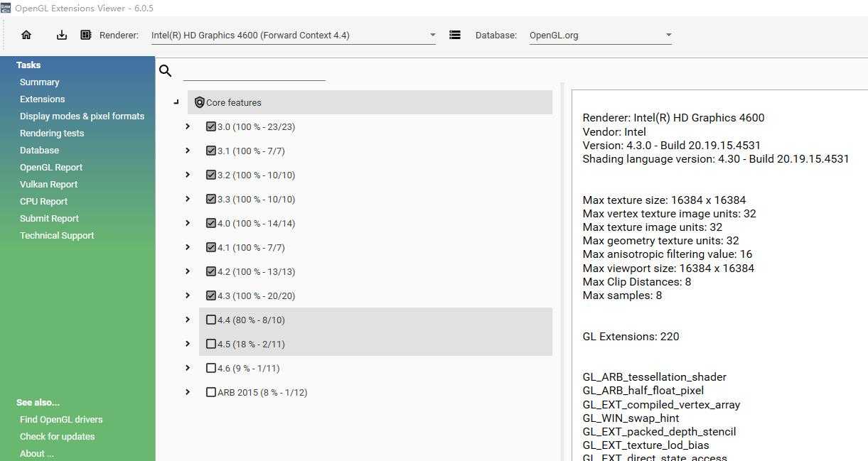Click the magnifying glass search icon

[166, 70]
